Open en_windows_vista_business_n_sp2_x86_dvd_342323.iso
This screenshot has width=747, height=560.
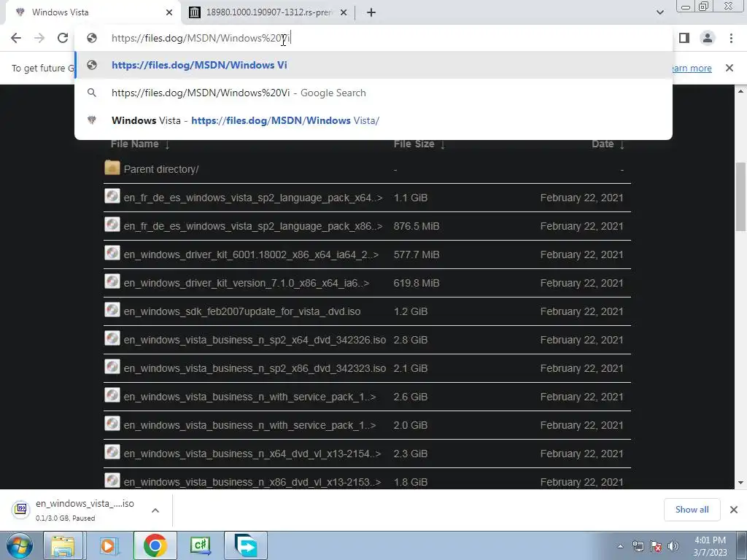coord(255,368)
